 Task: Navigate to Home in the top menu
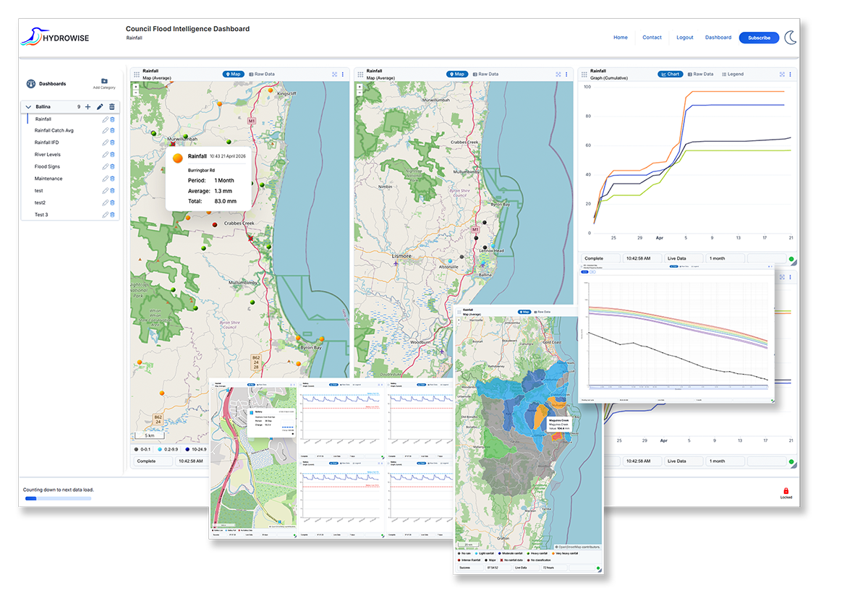point(621,37)
